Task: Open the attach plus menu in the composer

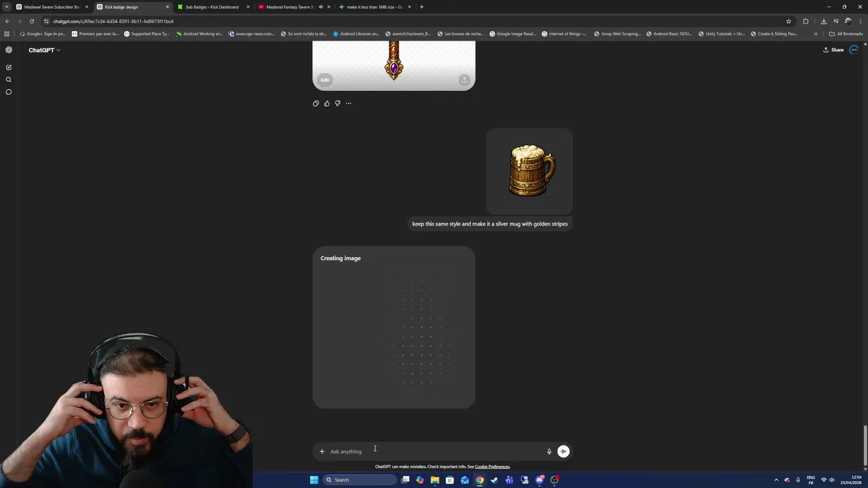Action: pyautogui.click(x=322, y=451)
